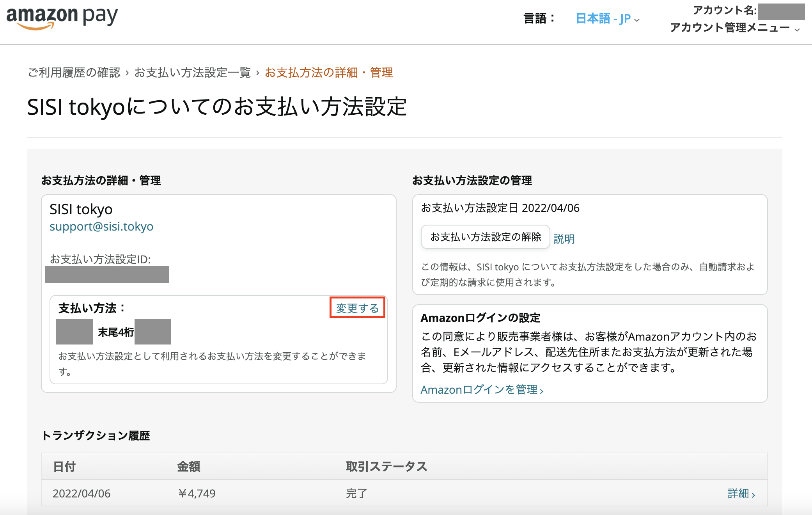This screenshot has height=515, width=812.
Task: Click the お支払い方法設定の解除 button
Action: click(x=486, y=237)
